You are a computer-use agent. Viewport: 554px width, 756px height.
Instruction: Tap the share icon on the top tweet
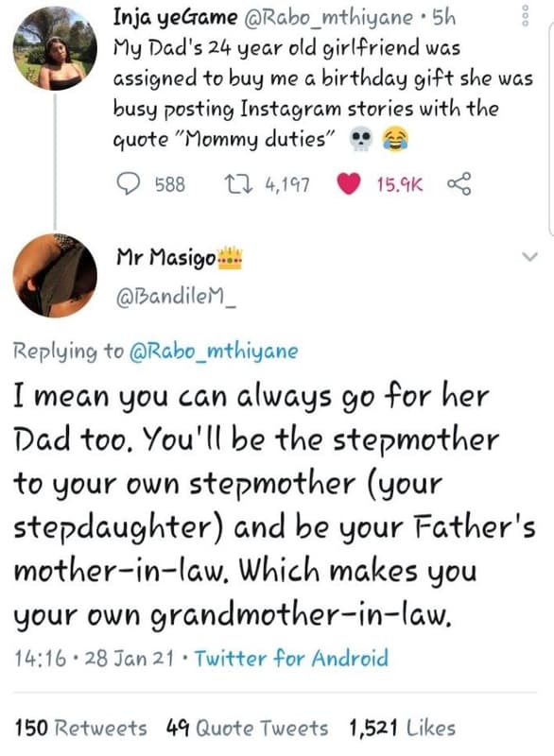(460, 180)
